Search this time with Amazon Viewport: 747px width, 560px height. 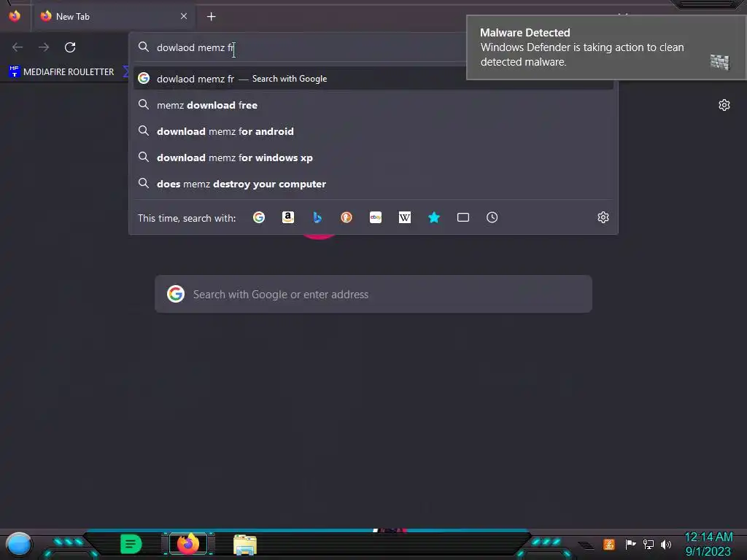pyautogui.click(x=287, y=217)
